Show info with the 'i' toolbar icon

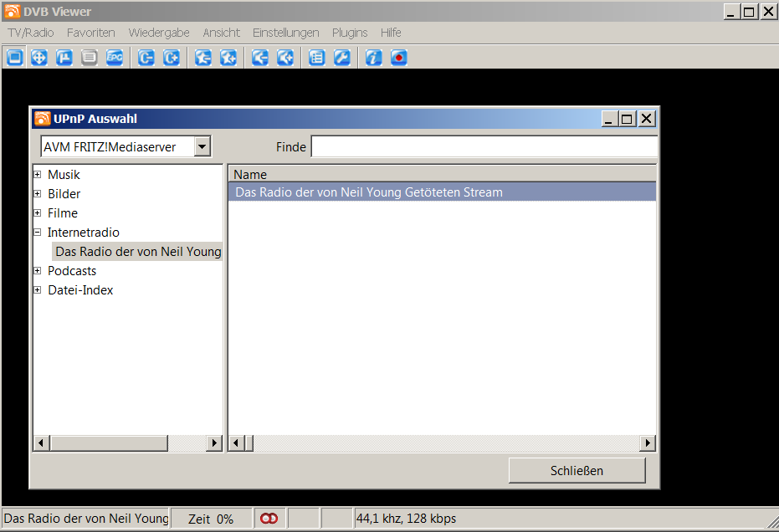[x=373, y=58]
